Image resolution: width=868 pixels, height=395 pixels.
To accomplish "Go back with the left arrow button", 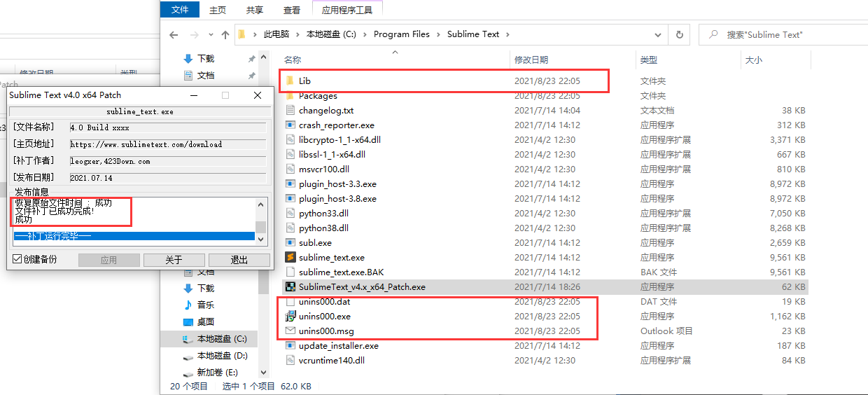I will tap(175, 34).
